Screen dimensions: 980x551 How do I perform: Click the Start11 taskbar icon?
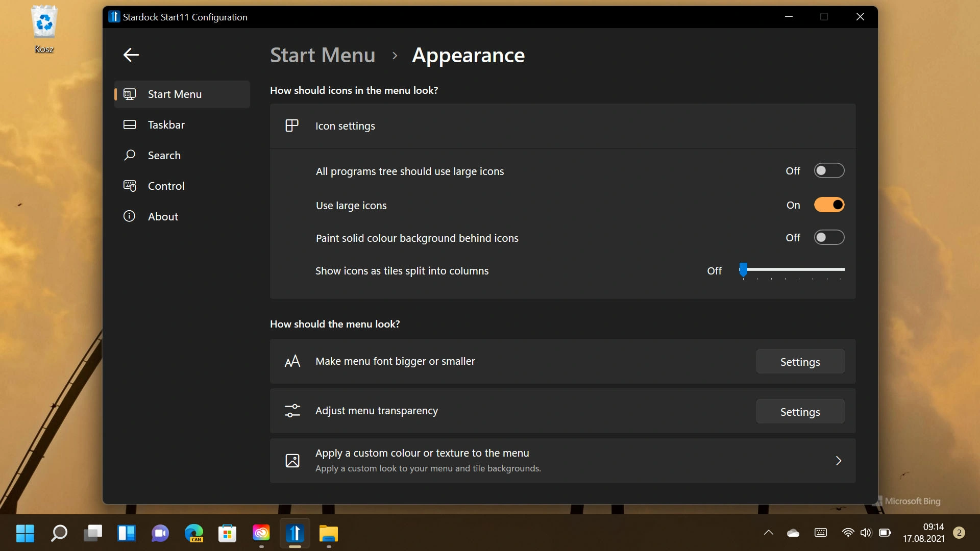(295, 533)
